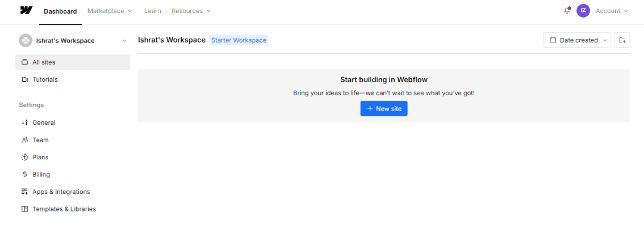Click the IZ profile avatar
Viewport: 644px width, 245px height.
583,11
